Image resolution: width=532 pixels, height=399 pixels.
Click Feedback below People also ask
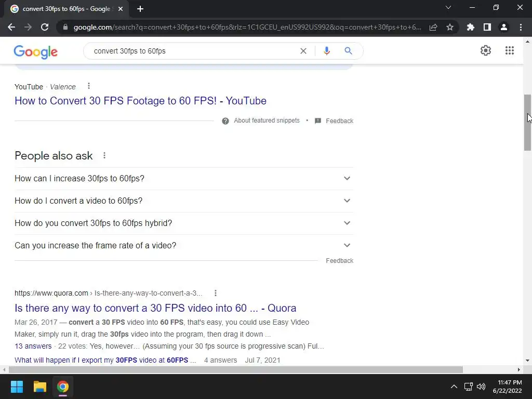pyautogui.click(x=340, y=261)
